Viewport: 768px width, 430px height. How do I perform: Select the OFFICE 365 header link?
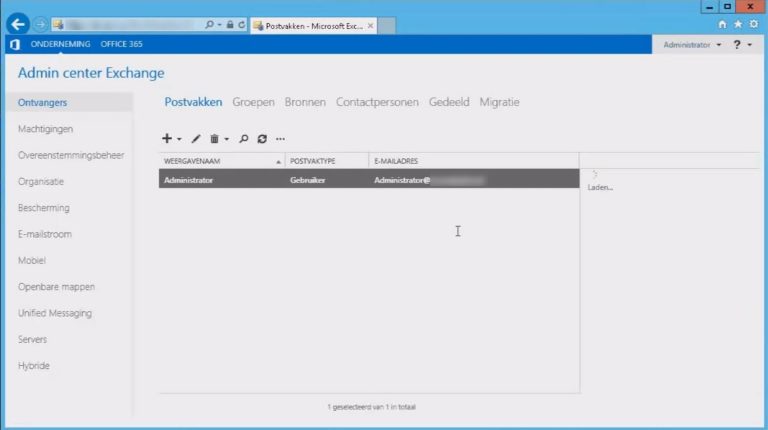[x=121, y=44]
